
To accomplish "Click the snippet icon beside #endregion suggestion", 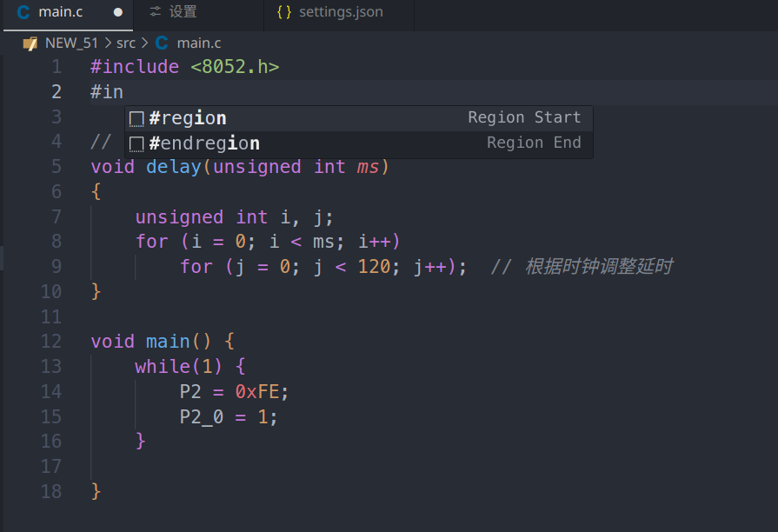I will (137, 143).
